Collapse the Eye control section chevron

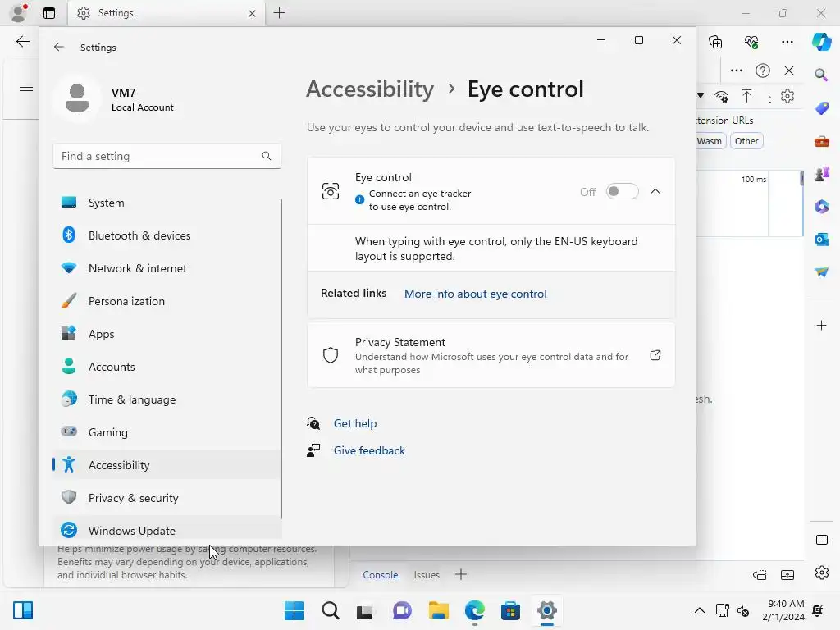coord(655,191)
